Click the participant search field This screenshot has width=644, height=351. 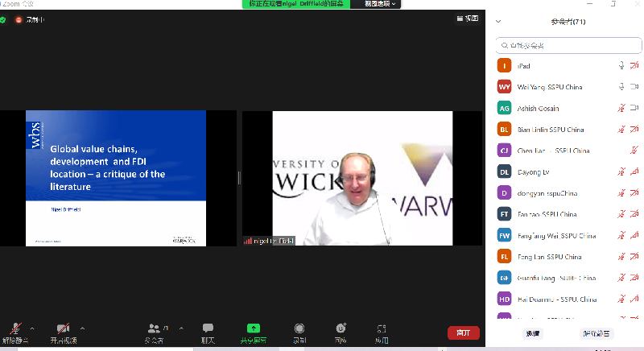(568, 46)
